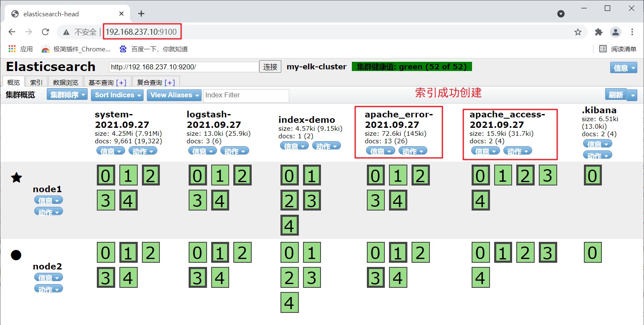644x325 pixels.
Task: Select shard 0 of system index on node1
Action: coord(106,175)
